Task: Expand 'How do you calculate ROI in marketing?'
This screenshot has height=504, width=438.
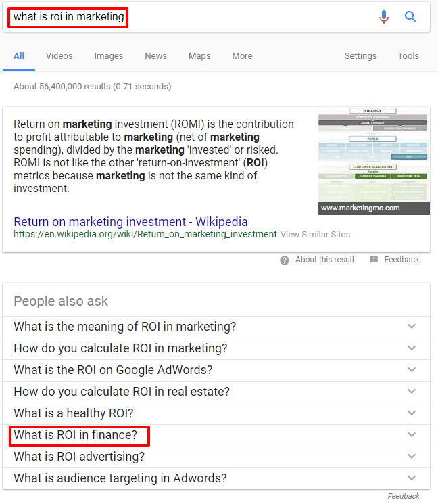Action: (x=216, y=348)
